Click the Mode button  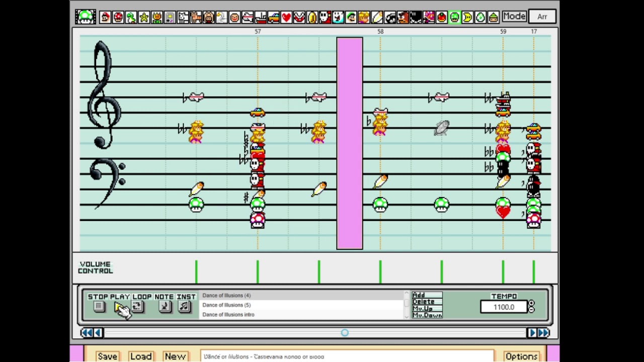click(514, 17)
